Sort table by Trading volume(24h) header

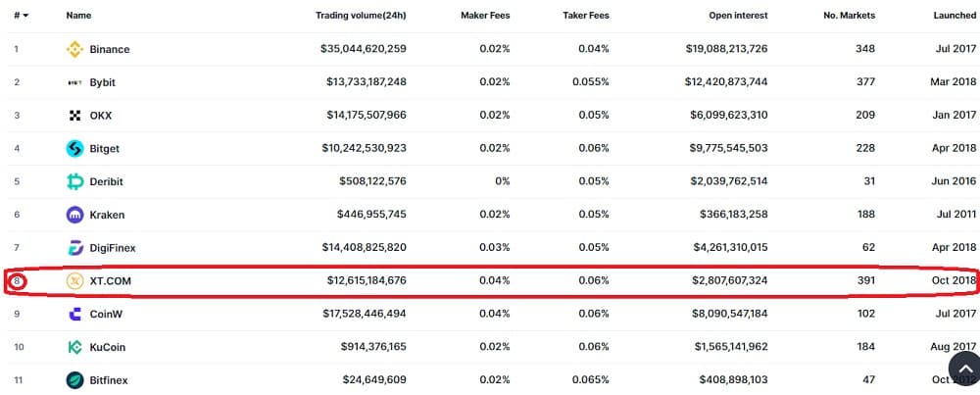[361, 16]
